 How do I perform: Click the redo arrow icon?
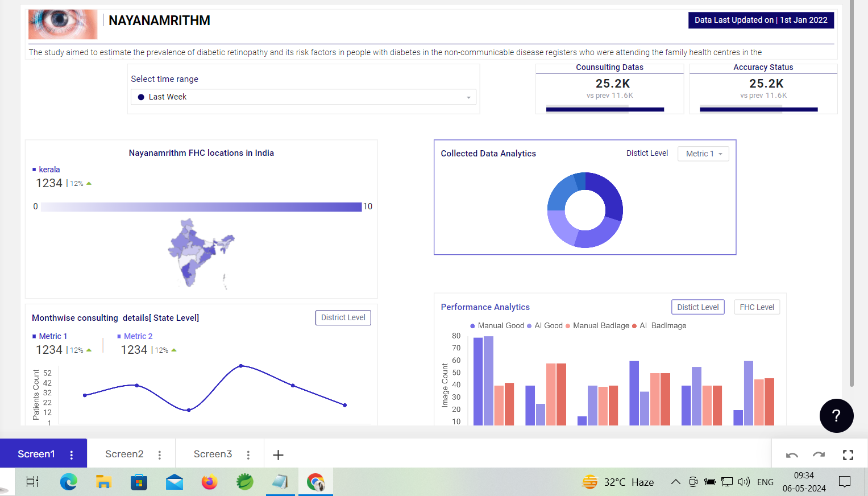(819, 454)
